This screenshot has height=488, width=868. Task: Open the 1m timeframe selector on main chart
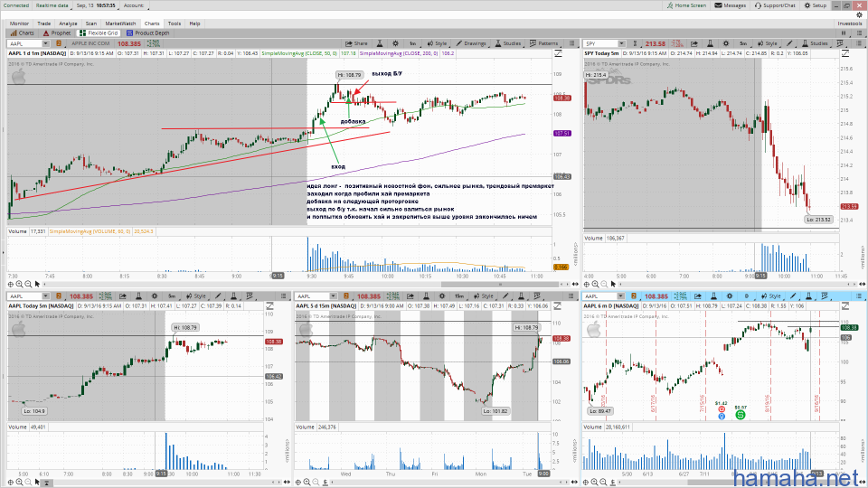tap(412, 43)
